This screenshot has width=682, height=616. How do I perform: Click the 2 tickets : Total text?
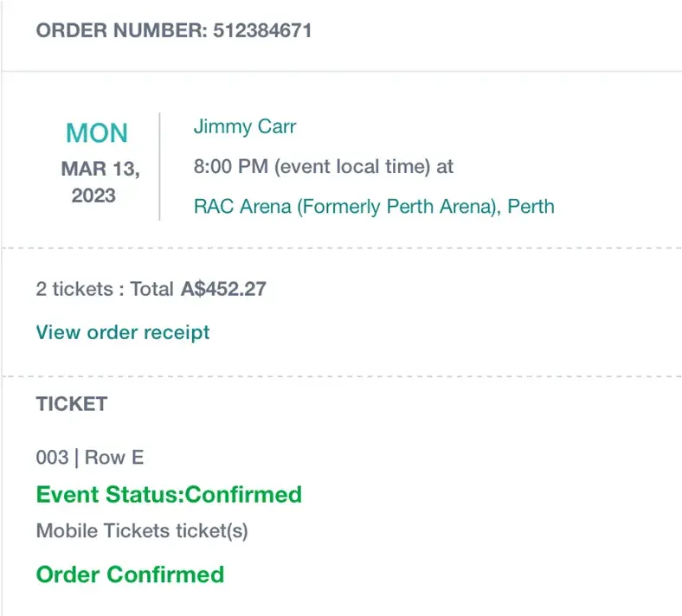(105, 289)
